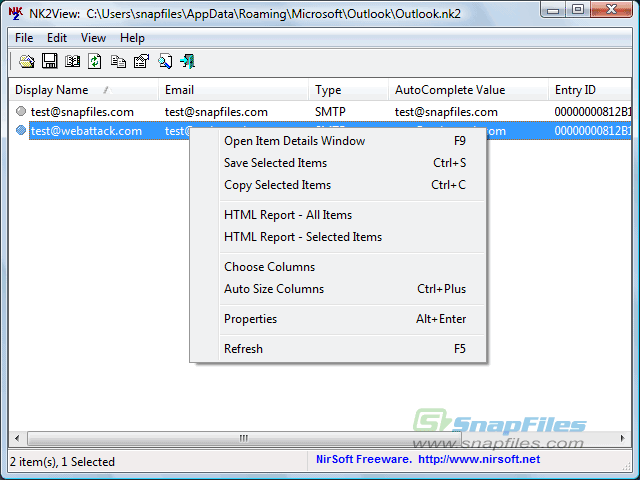Viewport: 640px width, 480px height.
Task: Click the magnifier find toolbar icon
Action: pyautogui.click(x=165, y=62)
